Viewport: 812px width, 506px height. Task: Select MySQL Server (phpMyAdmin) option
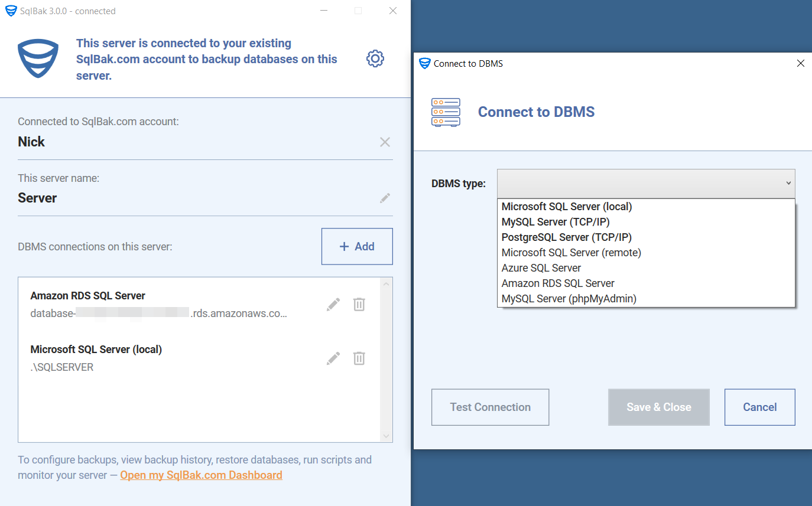(x=569, y=298)
